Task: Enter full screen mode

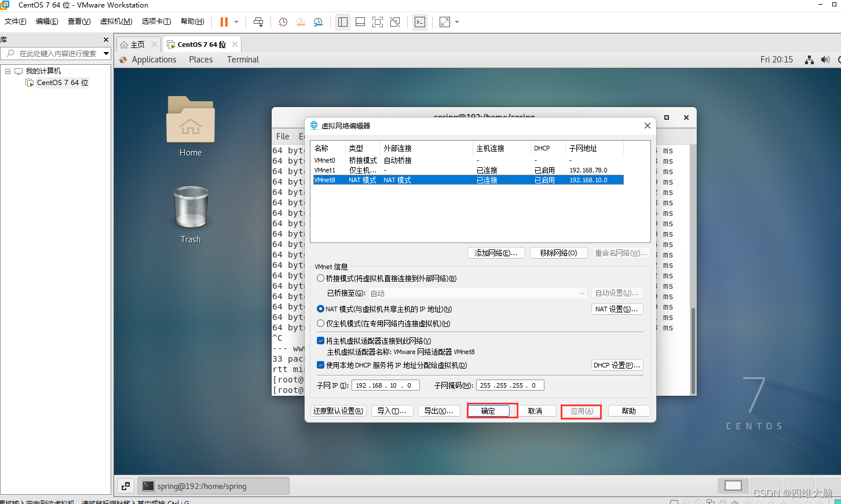Action: 378,22
